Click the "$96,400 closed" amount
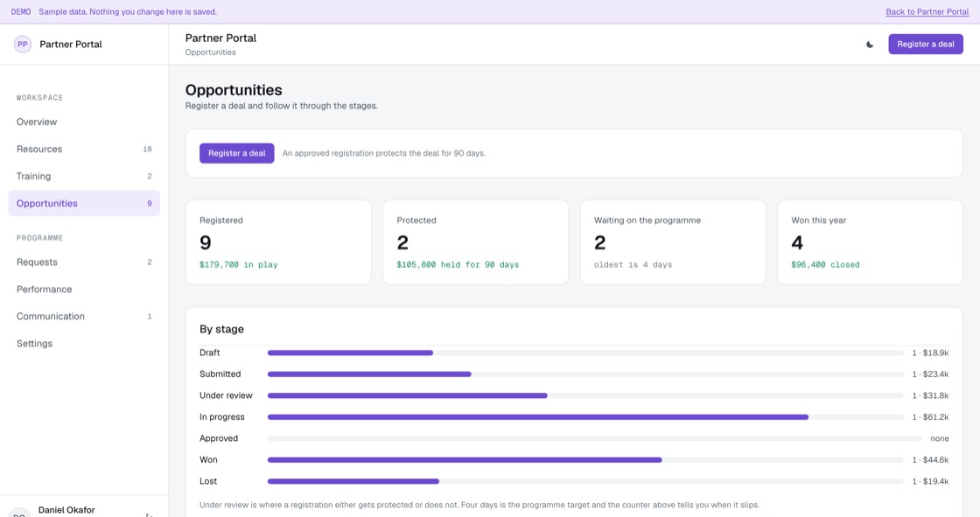The width and height of the screenshot is (980, 517). 826,264
